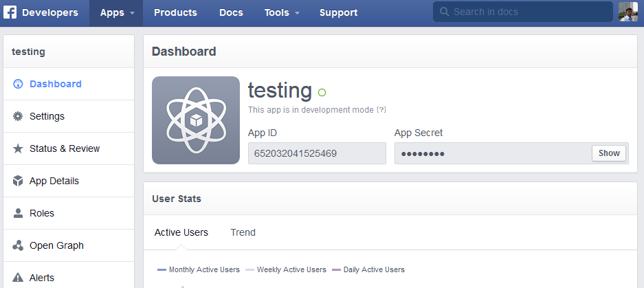The width and height of the screenshot is (644, 288).
Task: Click the Facebook logo icon
Action: (x=10, y=12)
